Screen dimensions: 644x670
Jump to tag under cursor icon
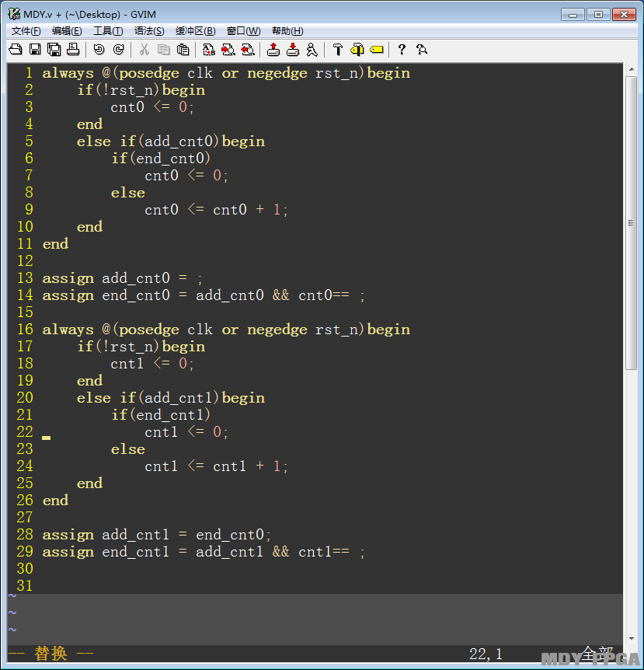coord(377,50)
